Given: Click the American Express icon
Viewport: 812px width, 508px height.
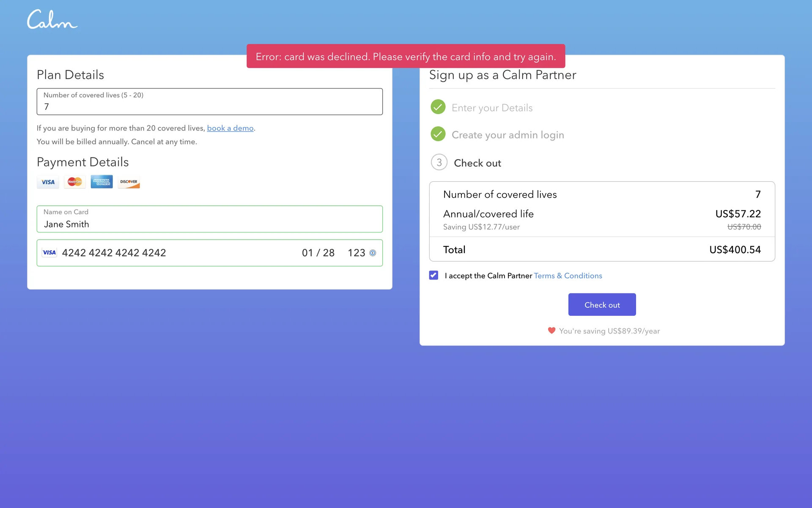Looking at the screenshot, I should tap(101, 182).
